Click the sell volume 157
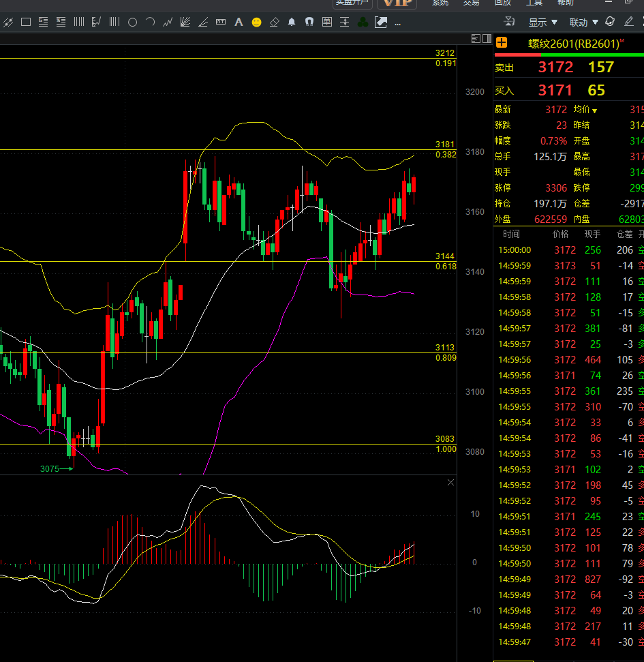644x662 pixels. 601,67
